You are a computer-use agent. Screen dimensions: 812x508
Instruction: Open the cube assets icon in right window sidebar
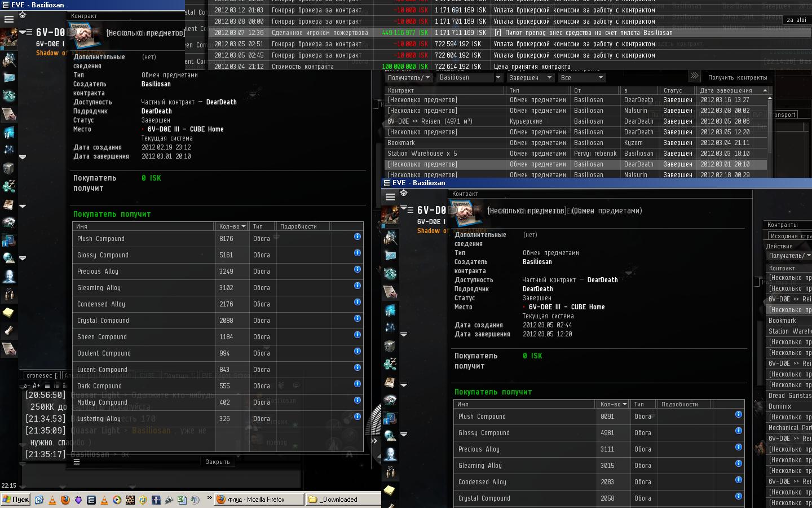pos(390,346)
